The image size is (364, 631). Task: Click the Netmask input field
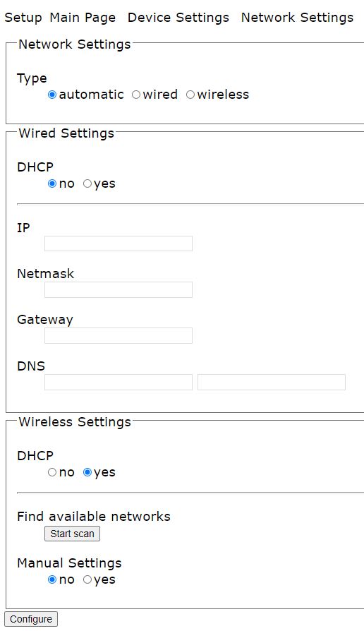[x=119, y=290]
